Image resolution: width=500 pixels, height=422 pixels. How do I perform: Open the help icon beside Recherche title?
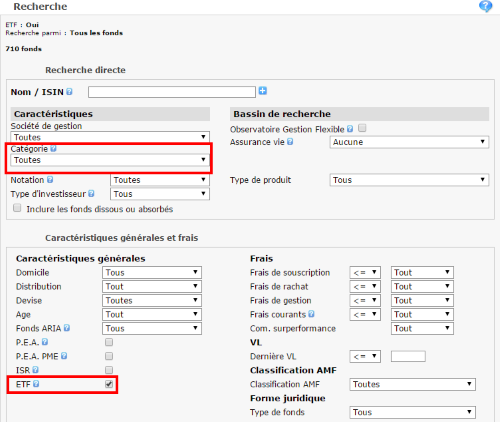[485, 6]
